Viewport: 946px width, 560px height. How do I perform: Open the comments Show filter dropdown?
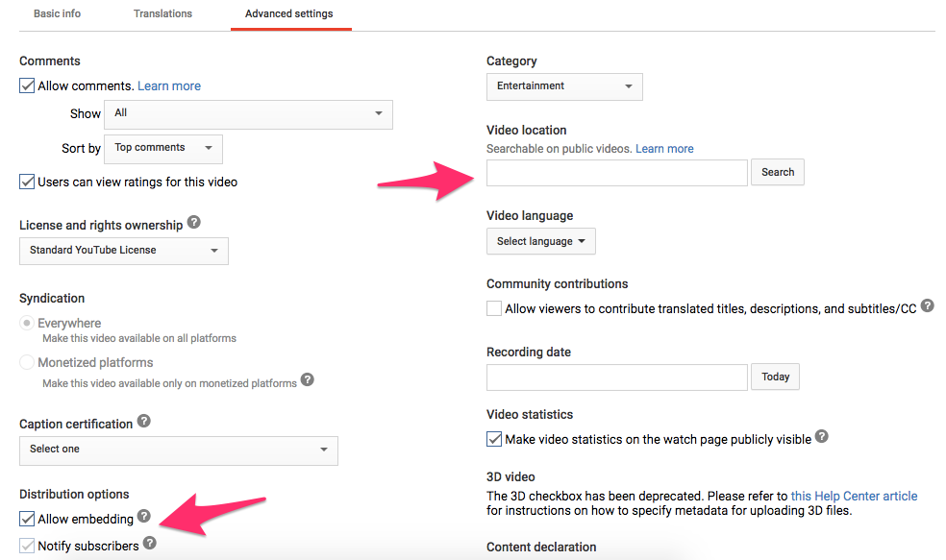[248, 114]
